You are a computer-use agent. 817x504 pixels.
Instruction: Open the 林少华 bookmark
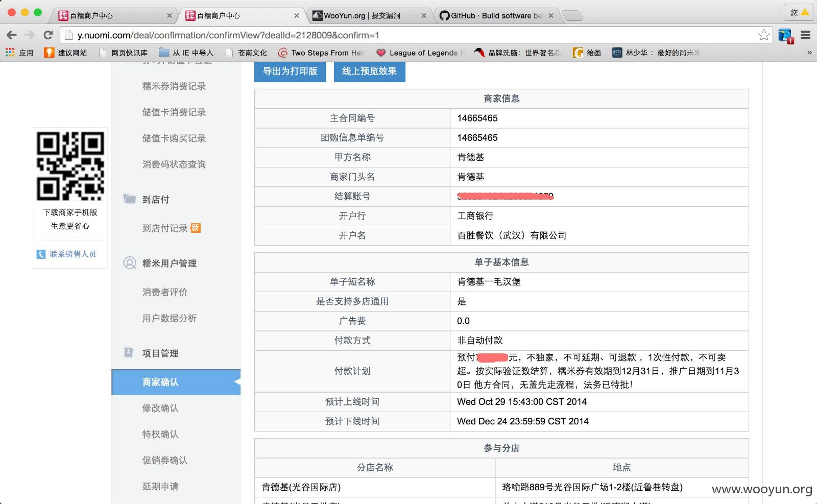(656, 53)
